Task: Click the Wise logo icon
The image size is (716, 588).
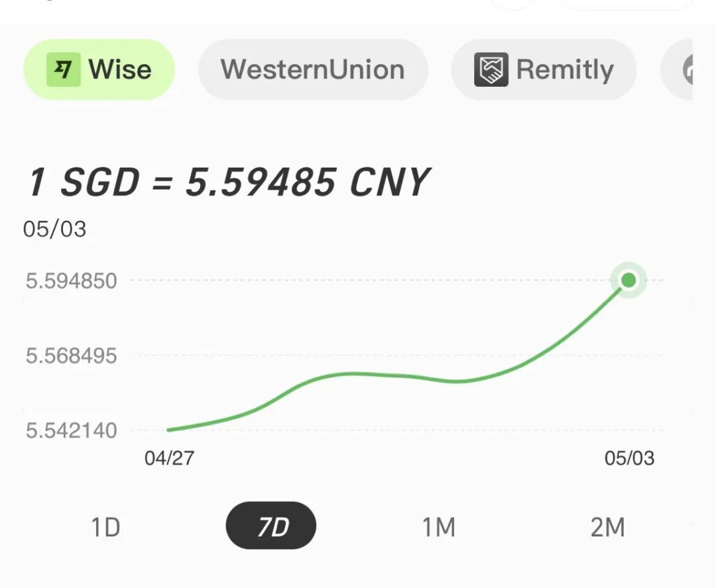Action: pyautogui.click(x=63, y=70)
